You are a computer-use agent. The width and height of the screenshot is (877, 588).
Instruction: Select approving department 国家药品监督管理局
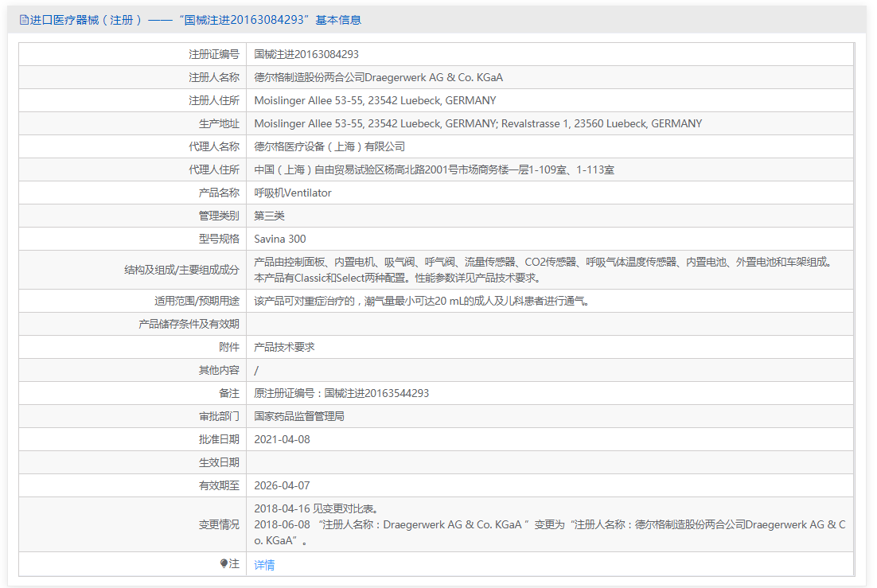[x=299, y=416]
